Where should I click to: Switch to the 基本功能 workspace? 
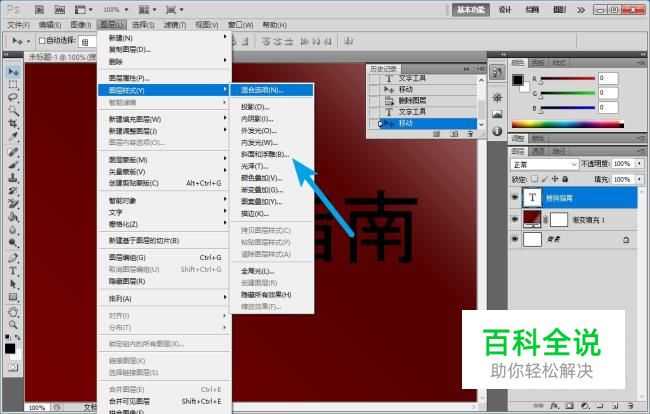click(471, 10)
